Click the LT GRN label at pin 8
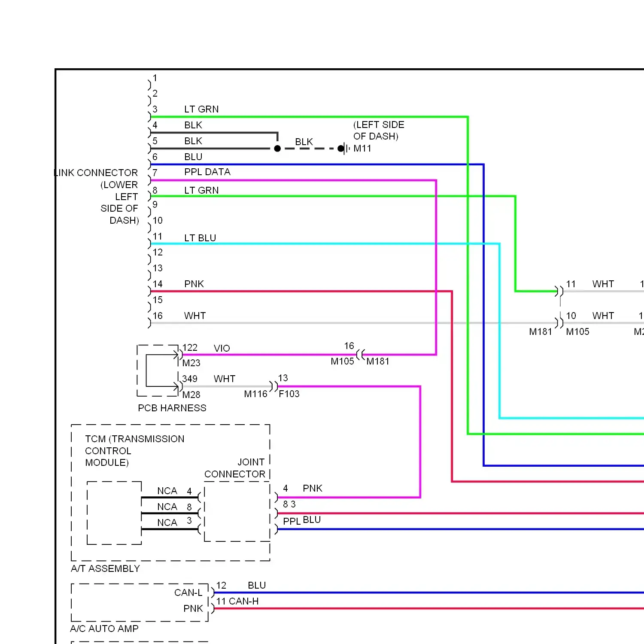Image resolution: width=644 pixels, height=644 pixels. (201, 190)
